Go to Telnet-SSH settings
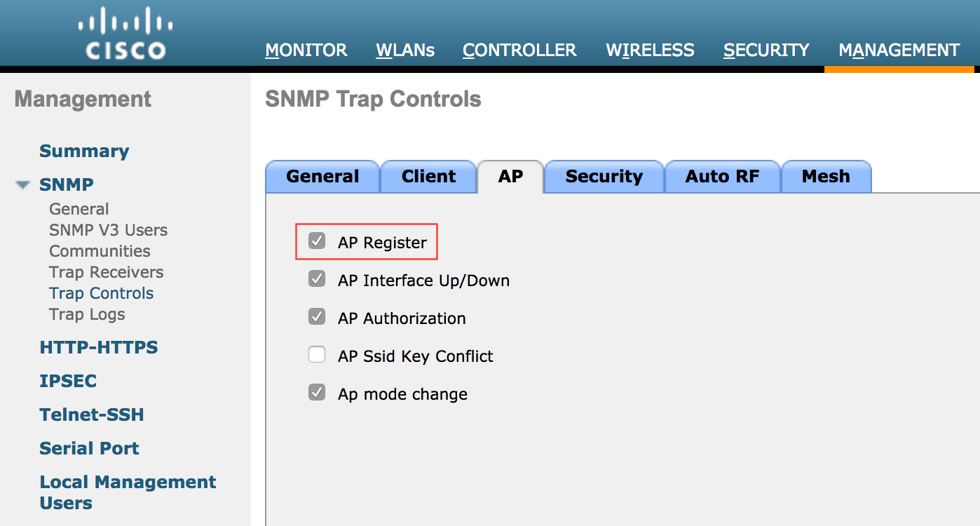980x526 pixels. tap(92, 414)
